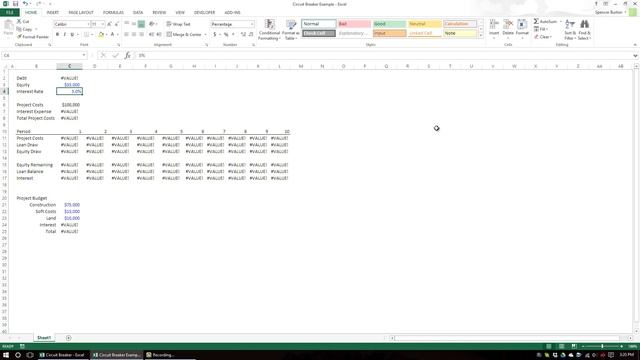The height and width of the screenshot is (360, 640).
Task: Click the Windows Start button
Action: 6,355
